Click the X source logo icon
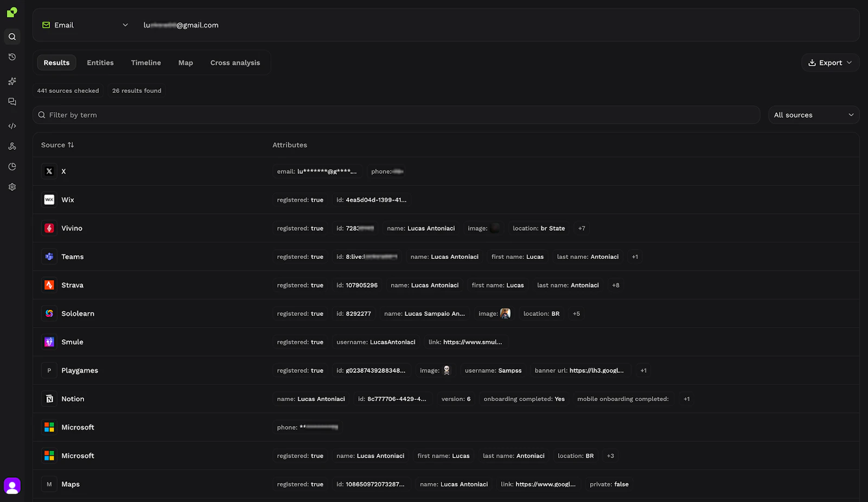 49,171
